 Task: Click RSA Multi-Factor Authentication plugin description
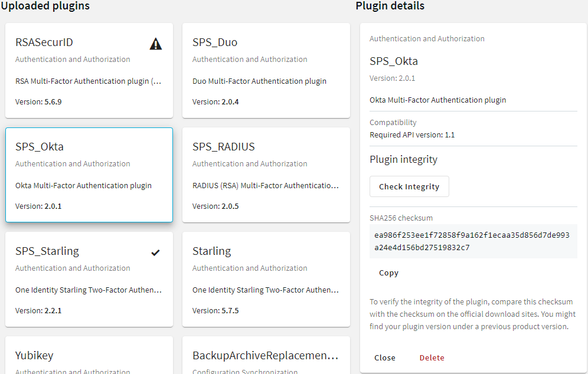click(89, 81)
